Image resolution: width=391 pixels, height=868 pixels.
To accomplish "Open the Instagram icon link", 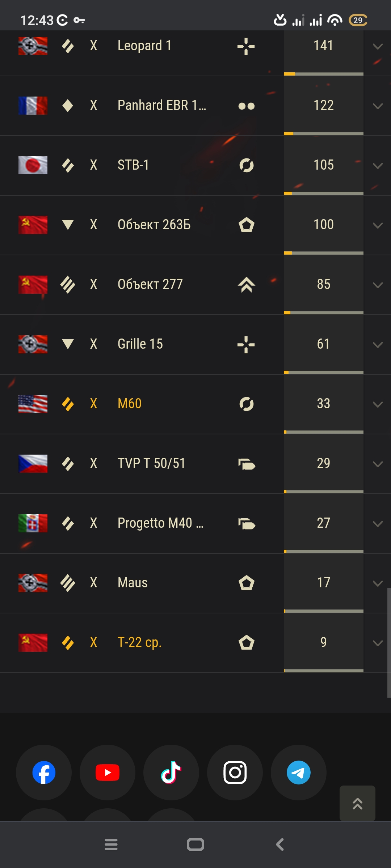I will [x=235, y=773].
